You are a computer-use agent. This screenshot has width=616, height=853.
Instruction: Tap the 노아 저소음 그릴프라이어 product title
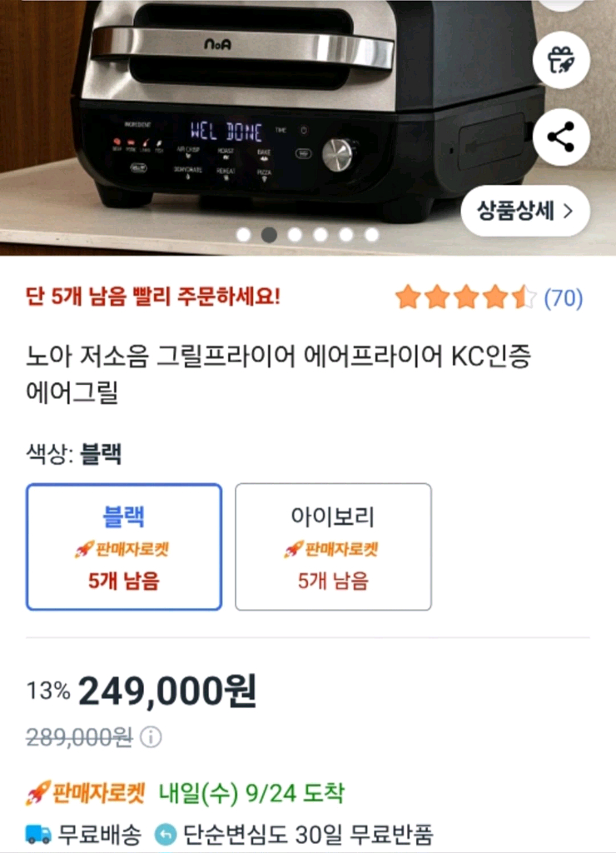point(279,374)
